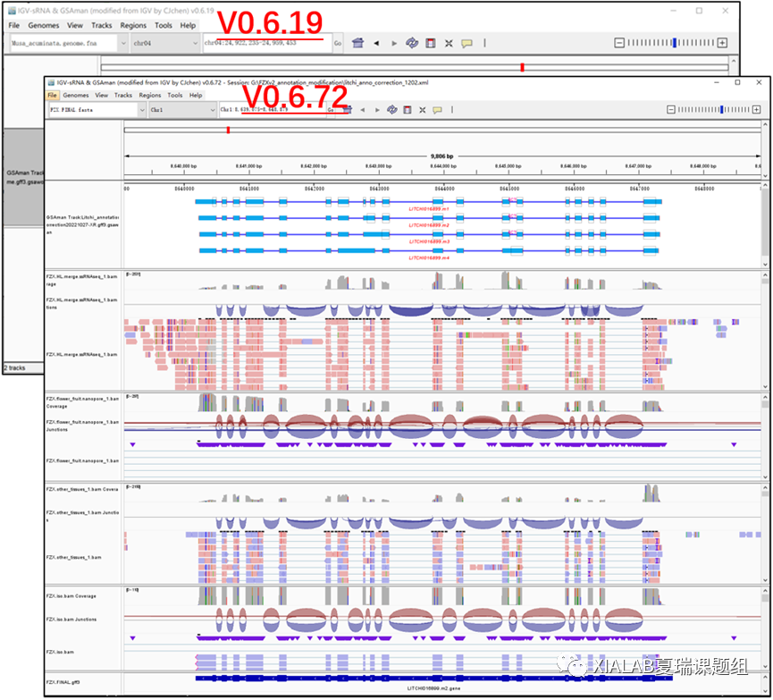The height and width of the screenshot is (700, 773).
Task: Open the Chr1 chromosome dropdown
Action: 213,109
